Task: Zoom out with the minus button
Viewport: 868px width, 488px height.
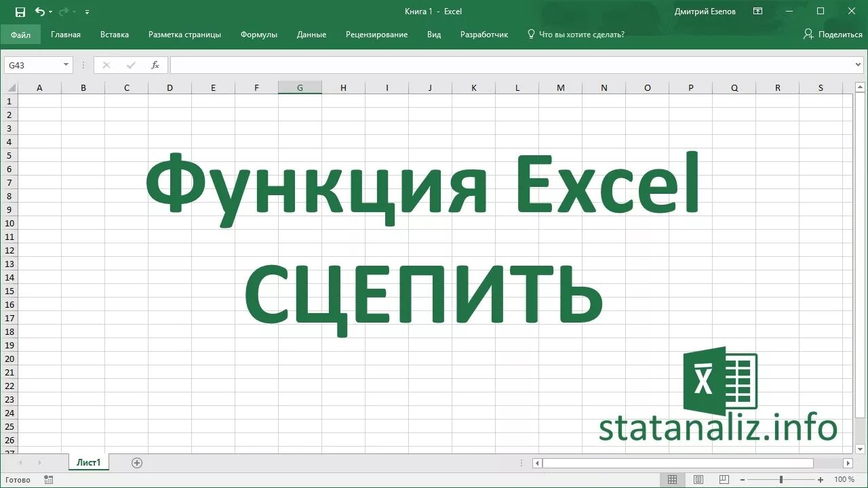Action: (743, 480)
